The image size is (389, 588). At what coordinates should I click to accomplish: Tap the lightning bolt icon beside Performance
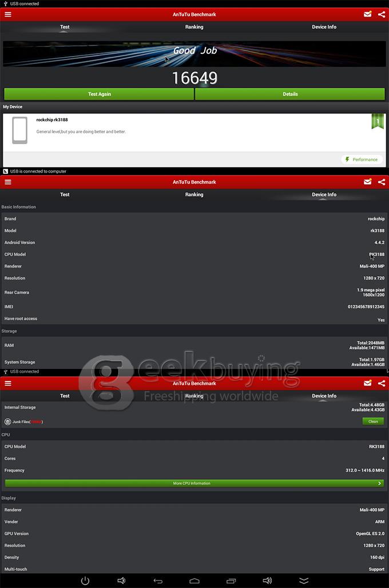coord(347,160)
